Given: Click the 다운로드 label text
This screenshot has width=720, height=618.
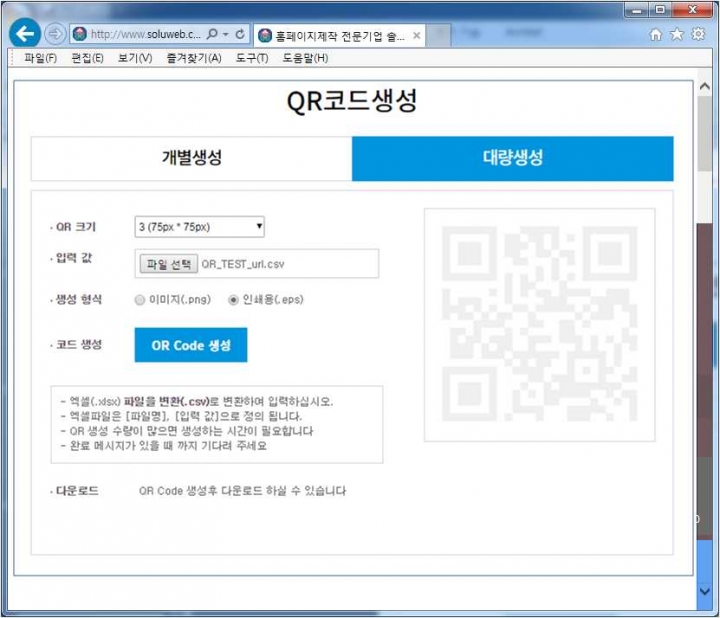Looking at the screenshot, I should 77,491.
